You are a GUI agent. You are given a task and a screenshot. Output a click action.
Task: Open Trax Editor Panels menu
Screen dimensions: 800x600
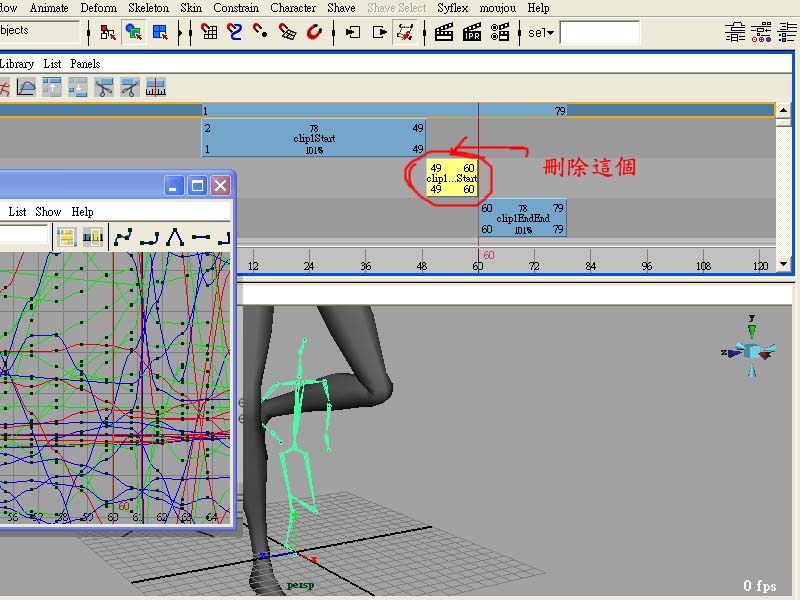point(85,64)
